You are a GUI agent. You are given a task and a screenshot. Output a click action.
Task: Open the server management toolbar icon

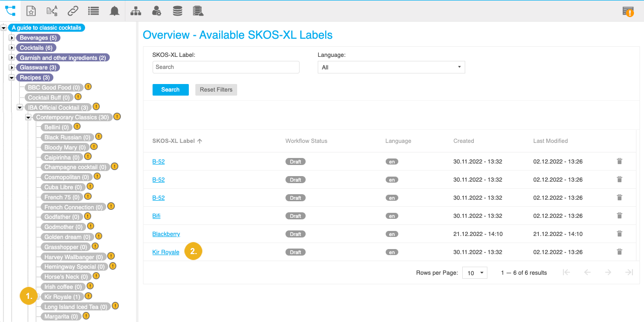click(198, 10)
